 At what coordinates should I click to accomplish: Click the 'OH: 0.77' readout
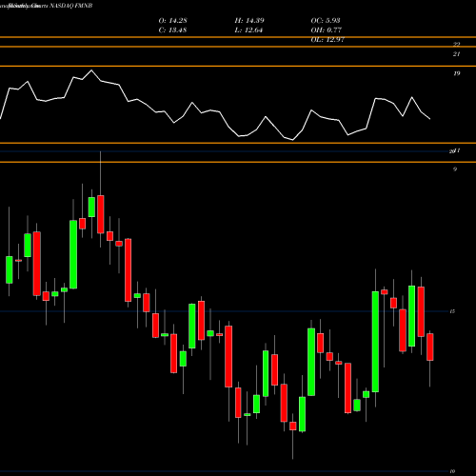(326, 30)
